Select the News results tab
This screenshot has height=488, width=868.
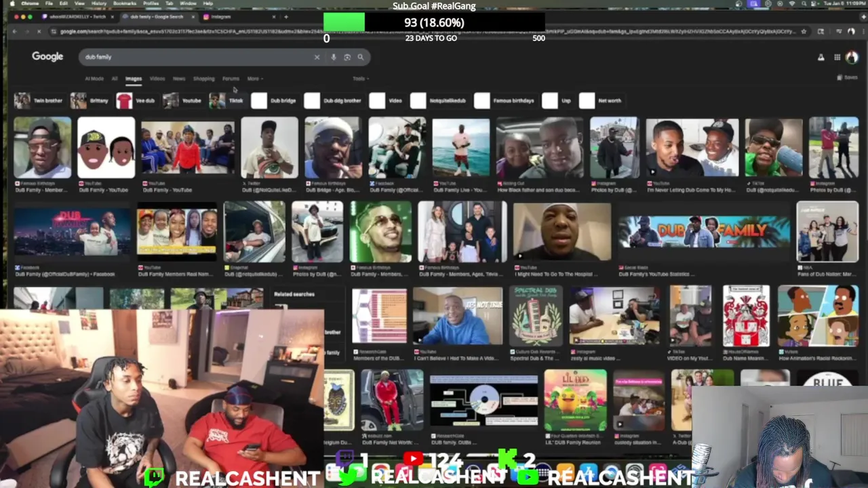point(179,79)
